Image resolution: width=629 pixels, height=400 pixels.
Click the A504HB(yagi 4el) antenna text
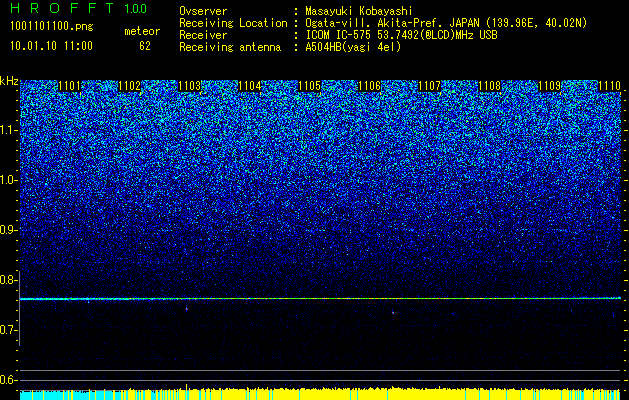coord(353,47)
